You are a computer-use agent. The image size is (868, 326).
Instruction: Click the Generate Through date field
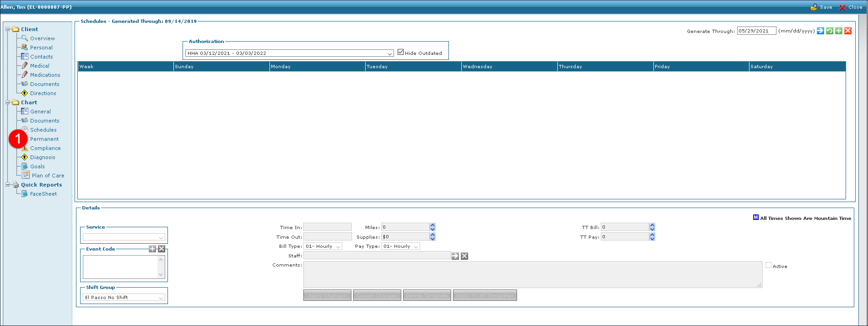[x=756, y=31]
